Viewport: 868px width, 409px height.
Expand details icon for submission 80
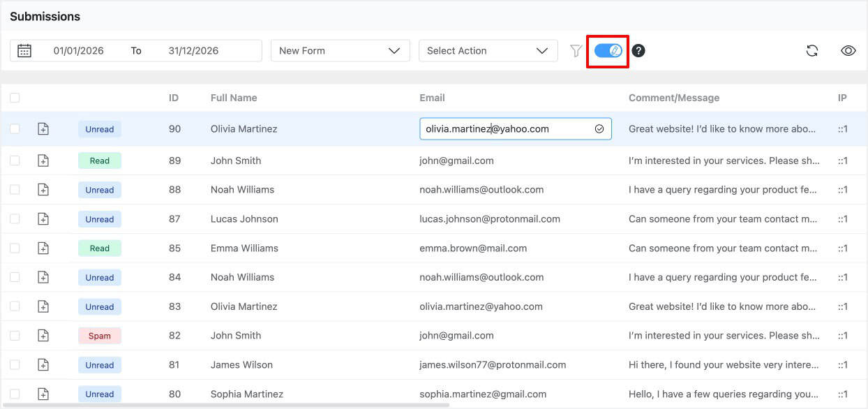pos(43,394)
